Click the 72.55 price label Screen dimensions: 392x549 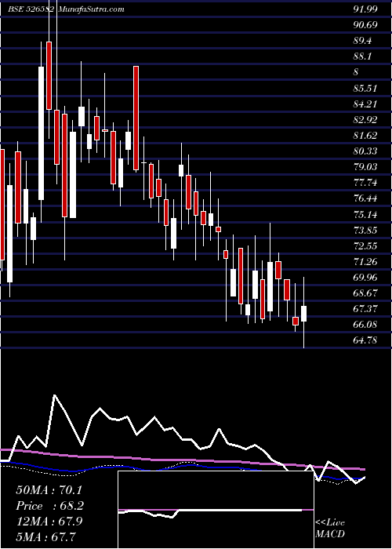point(365,245)
